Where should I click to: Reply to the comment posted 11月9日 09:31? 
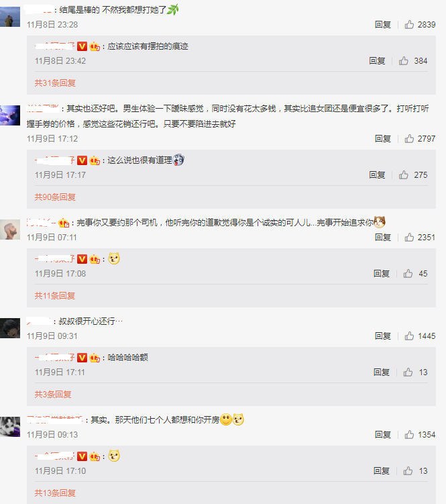point(383,336)
